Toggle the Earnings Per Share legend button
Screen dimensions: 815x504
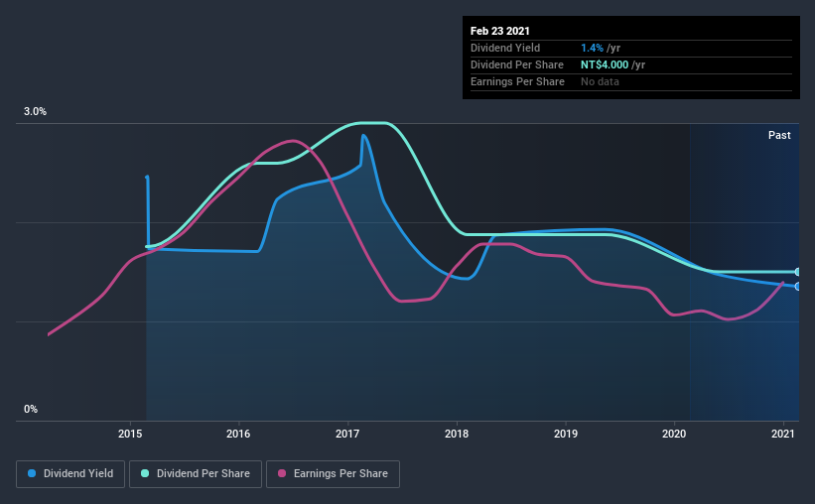(333, 474)
